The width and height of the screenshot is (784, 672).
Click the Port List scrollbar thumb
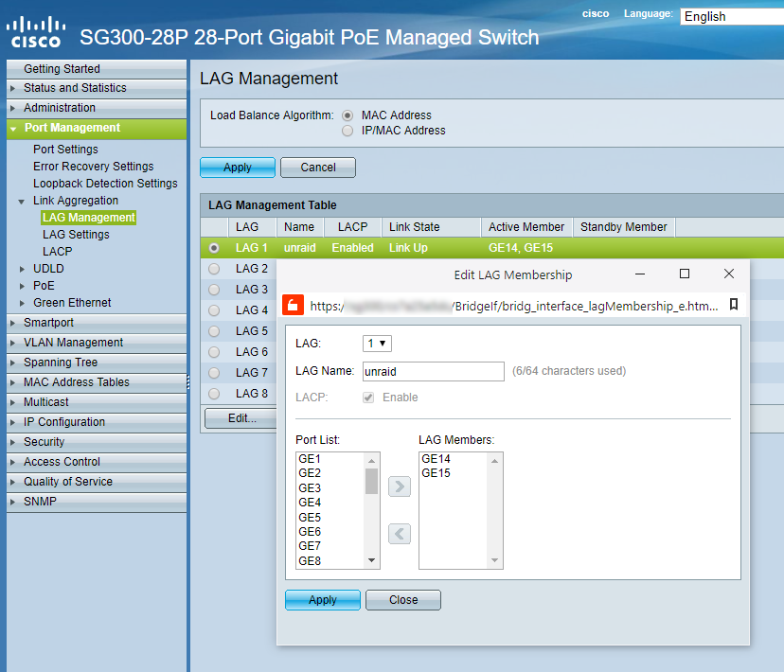click(371, 481)
